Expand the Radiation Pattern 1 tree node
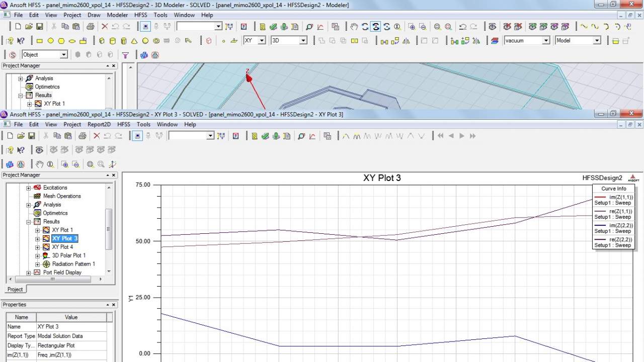 (38, 264)
